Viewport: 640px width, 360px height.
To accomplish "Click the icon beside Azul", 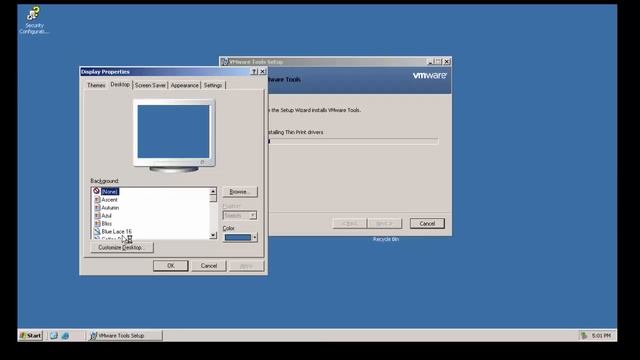I will (x=97, y=216).
